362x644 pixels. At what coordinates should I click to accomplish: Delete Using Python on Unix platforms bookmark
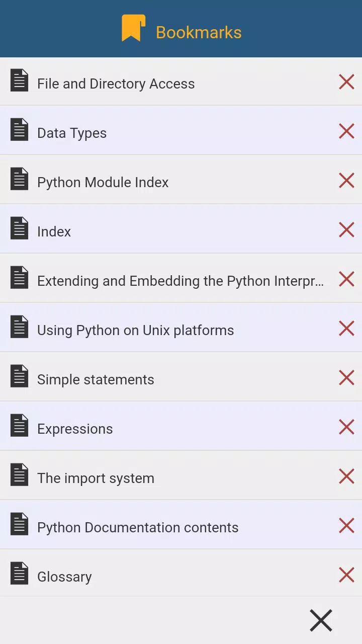tap(346, 328)
